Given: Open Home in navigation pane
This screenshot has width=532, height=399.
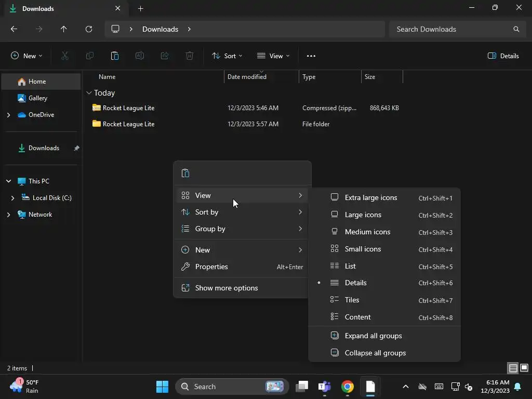Looking at the screenshot, I should [x=41, y=82].
